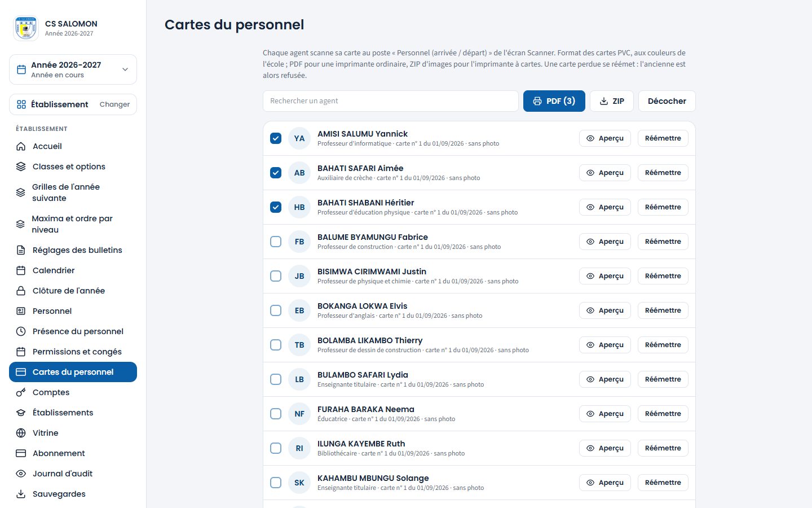This screenshot has height=508, width=812.
Task: Open Grilles de l'année suivante
Action: 73,192
